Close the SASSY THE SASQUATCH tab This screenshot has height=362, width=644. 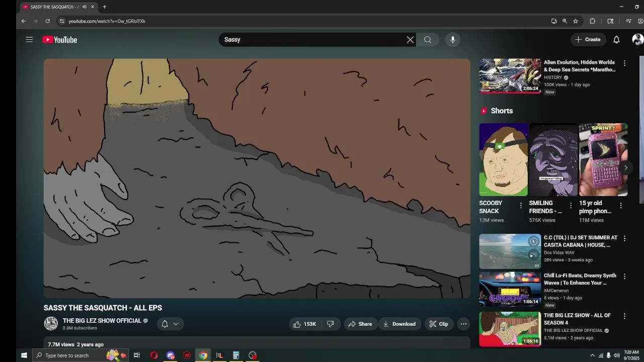[x=93, y=7]
